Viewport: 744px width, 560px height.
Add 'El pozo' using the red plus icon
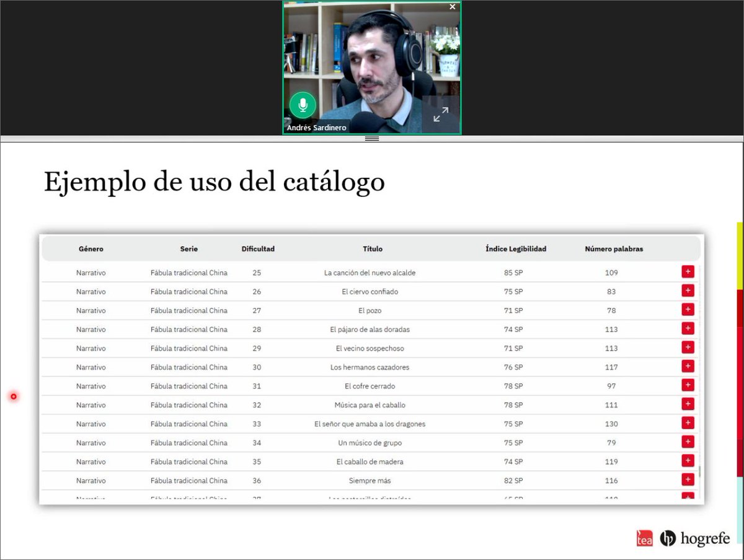[x=688, y=310]
